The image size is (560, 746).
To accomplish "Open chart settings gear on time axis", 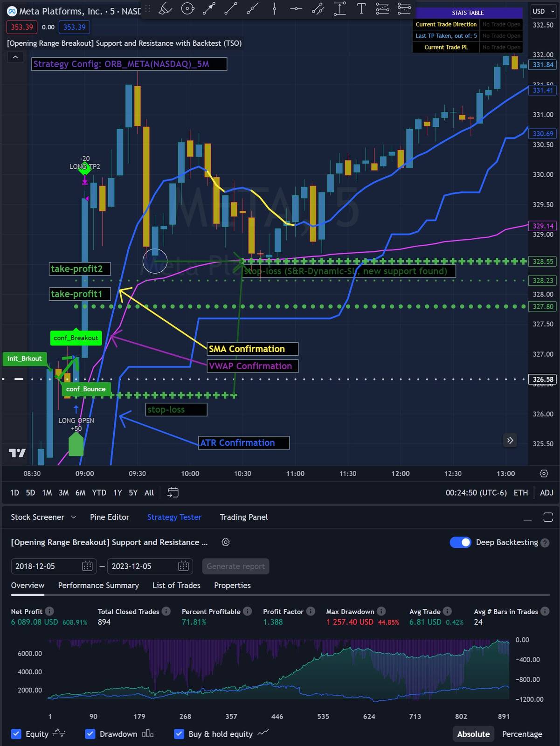I will (544, 473).
